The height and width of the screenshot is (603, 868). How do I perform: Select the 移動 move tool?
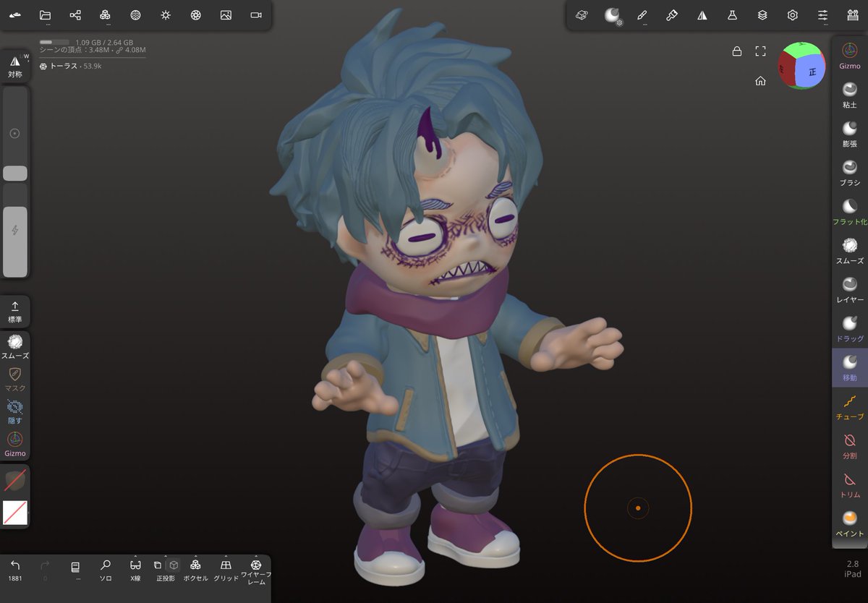pos(850,368)
